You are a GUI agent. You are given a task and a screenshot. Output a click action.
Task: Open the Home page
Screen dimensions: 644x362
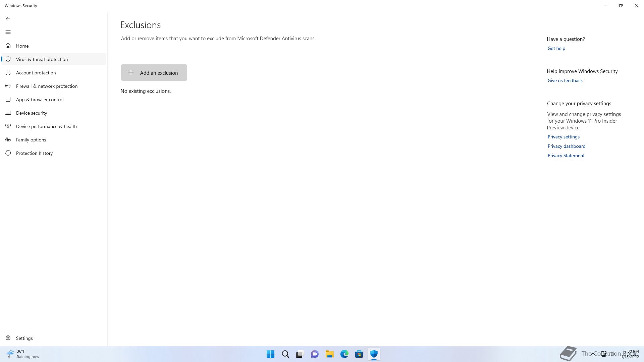click(22, 46)
